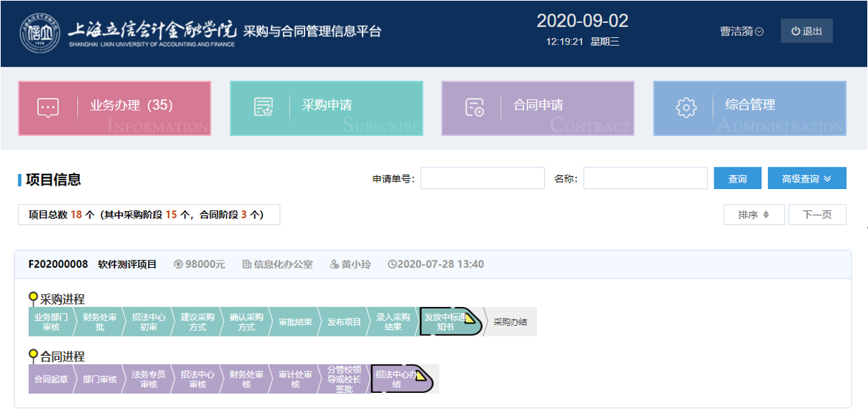Focus the 名称 input field
868x413 pixels.
[x=645, y=178]
